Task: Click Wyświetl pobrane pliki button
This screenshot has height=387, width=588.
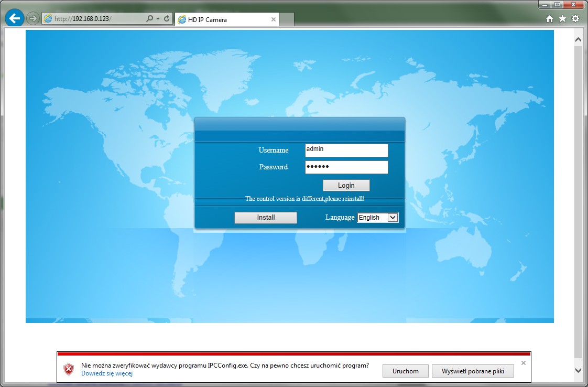Action: [473, 371]
